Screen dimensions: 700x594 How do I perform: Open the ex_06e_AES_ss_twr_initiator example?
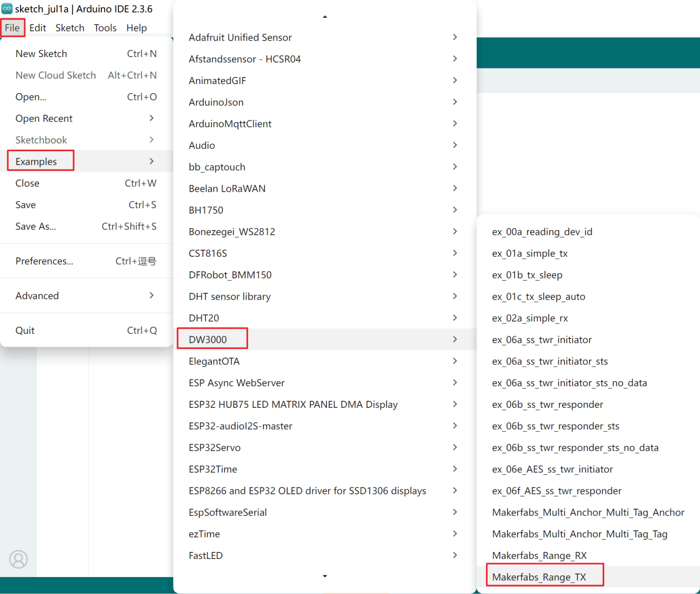coord(588,469)
